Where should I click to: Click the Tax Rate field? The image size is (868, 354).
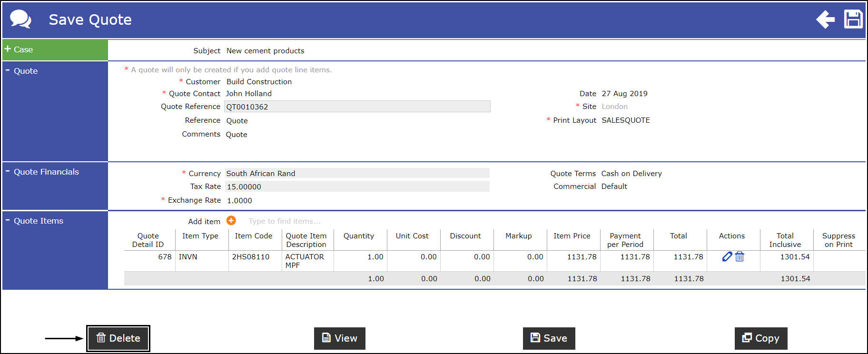click(357, 187)
